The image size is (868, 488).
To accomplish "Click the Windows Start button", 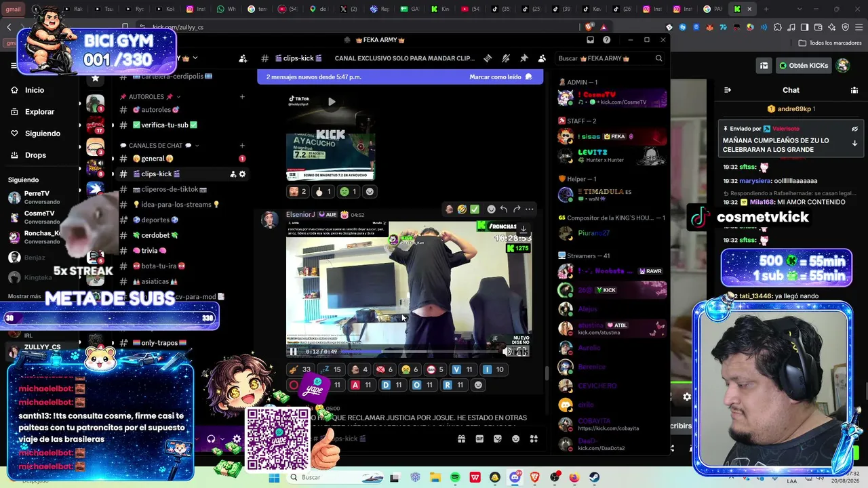I will point(274,478).
